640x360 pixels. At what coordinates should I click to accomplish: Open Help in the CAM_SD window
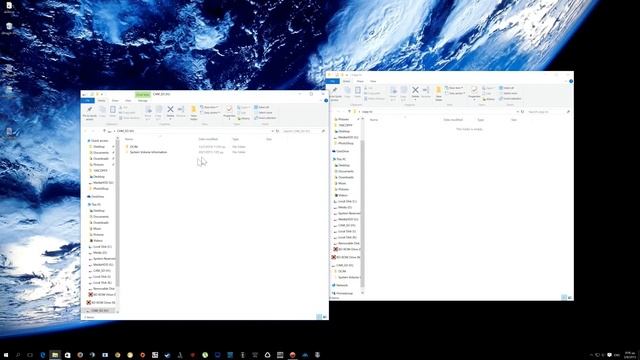[x=326, y=100]
